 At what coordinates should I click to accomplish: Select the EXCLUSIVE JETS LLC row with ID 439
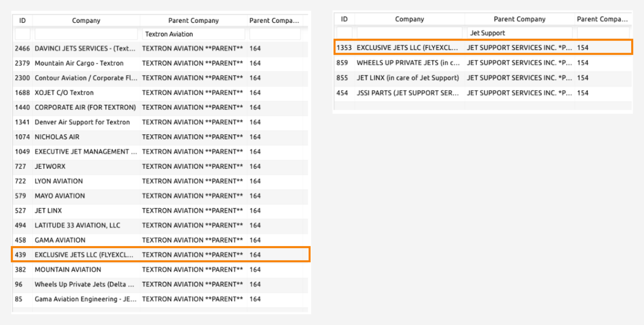(x=160, y=255)
